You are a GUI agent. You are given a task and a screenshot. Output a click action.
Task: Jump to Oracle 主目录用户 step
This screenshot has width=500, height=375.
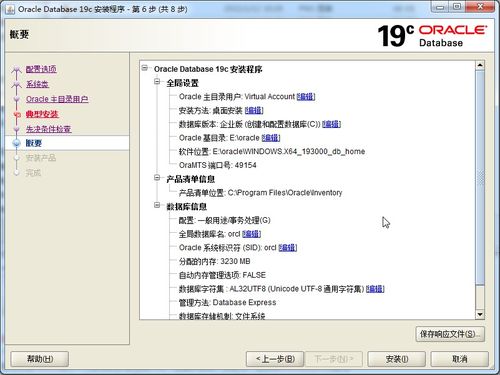[57, 99]
